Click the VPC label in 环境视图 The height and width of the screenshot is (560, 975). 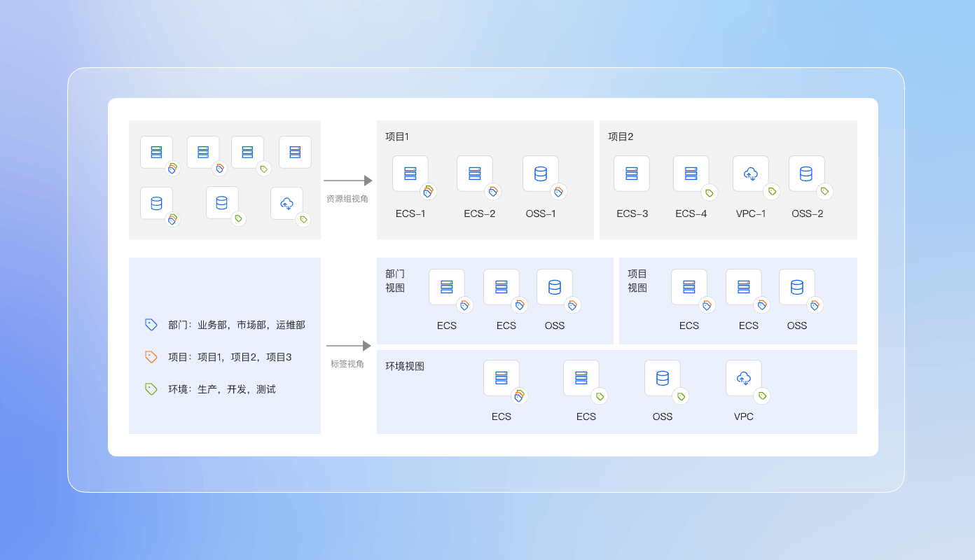(x=744, y=416)
